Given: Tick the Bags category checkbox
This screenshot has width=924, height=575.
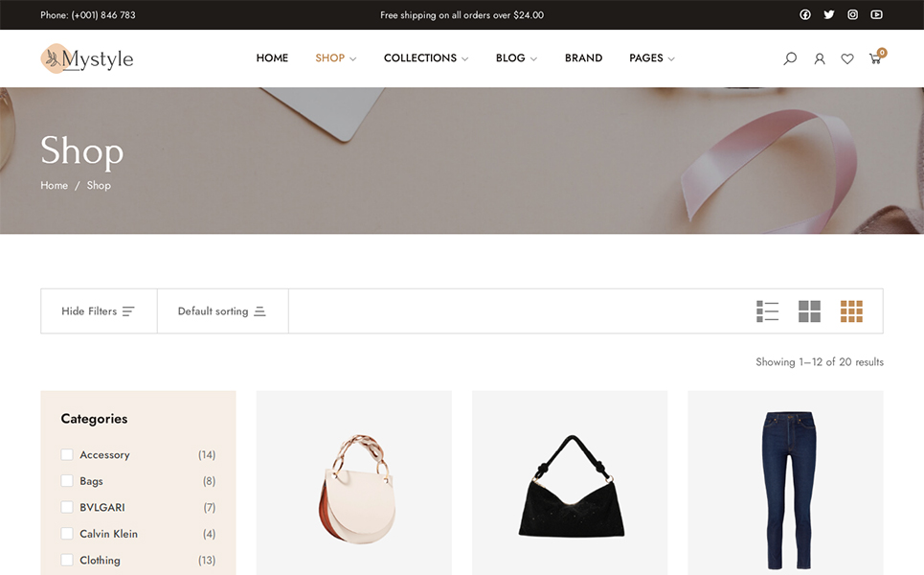Looking at the screenshot, I should click(67, 481).
